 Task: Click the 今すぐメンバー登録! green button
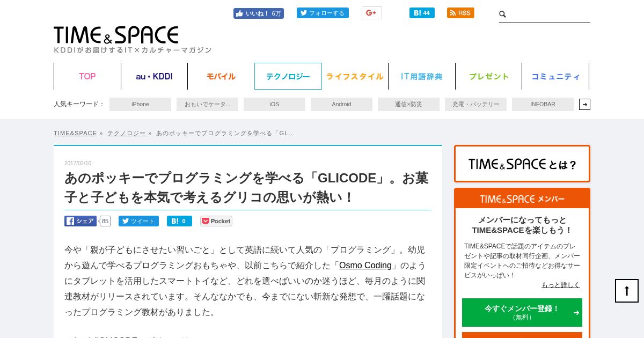pyautogui.click(x=522, y=312)
